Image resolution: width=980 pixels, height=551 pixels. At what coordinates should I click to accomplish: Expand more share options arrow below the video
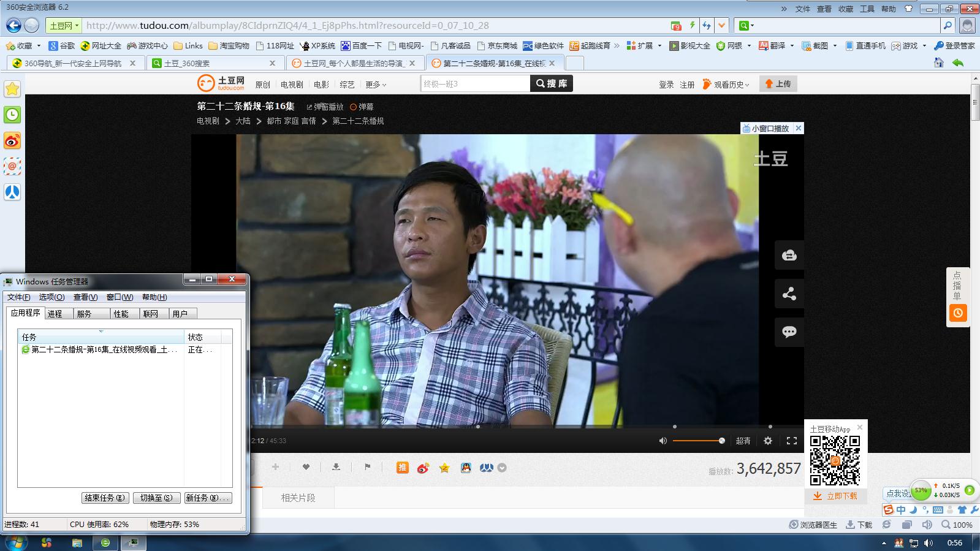502,468
